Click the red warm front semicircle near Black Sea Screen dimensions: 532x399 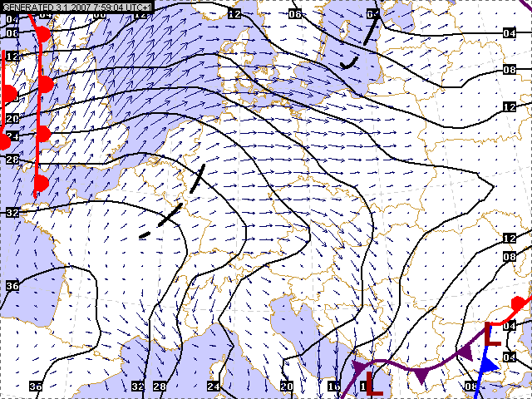click(519, 303)
